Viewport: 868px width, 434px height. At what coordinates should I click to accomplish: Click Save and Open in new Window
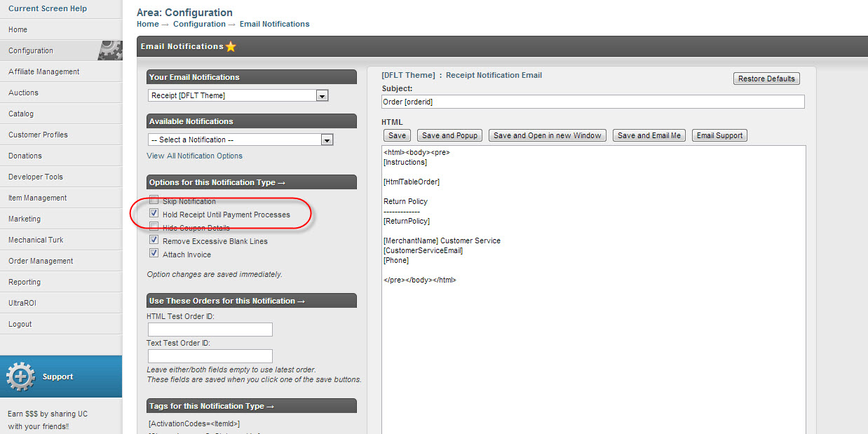(x=548, y=135)
